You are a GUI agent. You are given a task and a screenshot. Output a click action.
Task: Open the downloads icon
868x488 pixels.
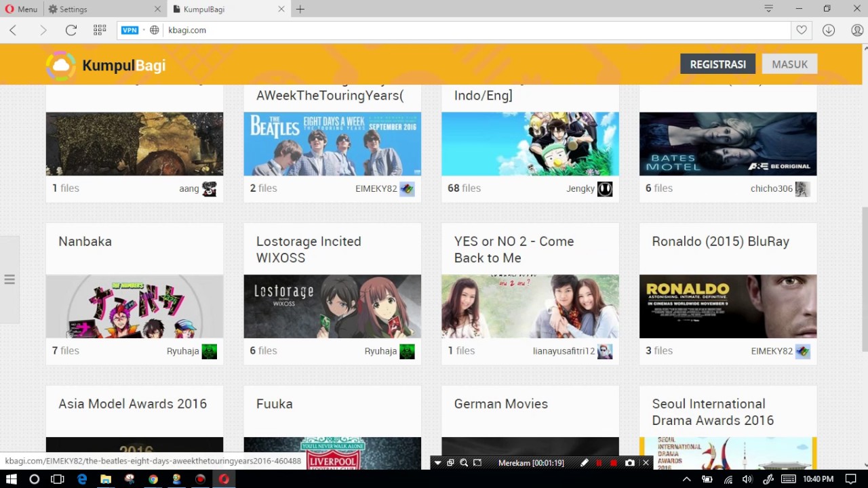(828, 30)
